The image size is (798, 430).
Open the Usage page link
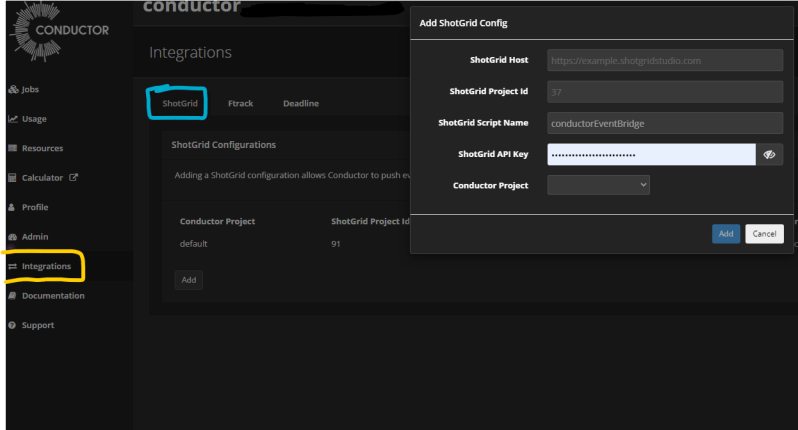tap(34, 119)
